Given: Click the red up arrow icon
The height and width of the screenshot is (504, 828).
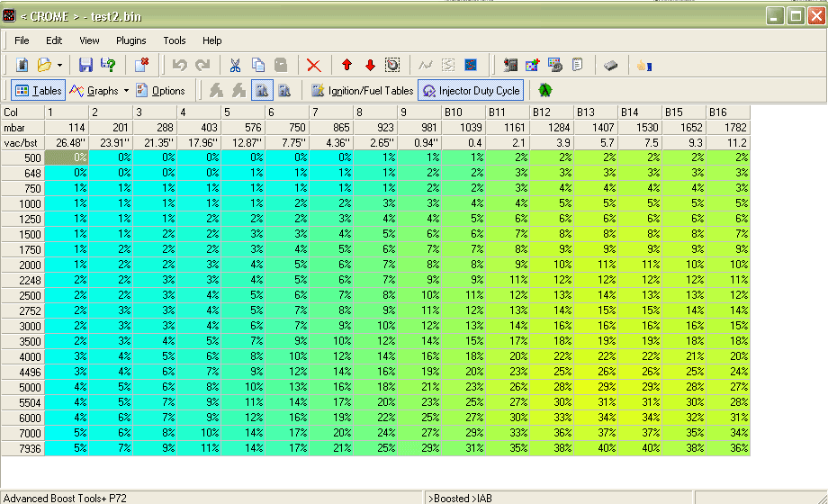Looking at the screenshot, I should point(346,65).
